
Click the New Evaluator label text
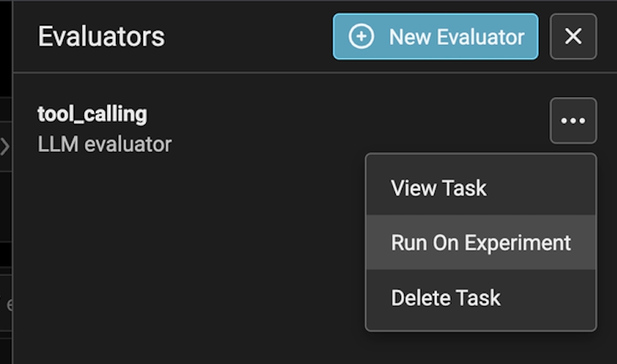click(x=456, y=36)
